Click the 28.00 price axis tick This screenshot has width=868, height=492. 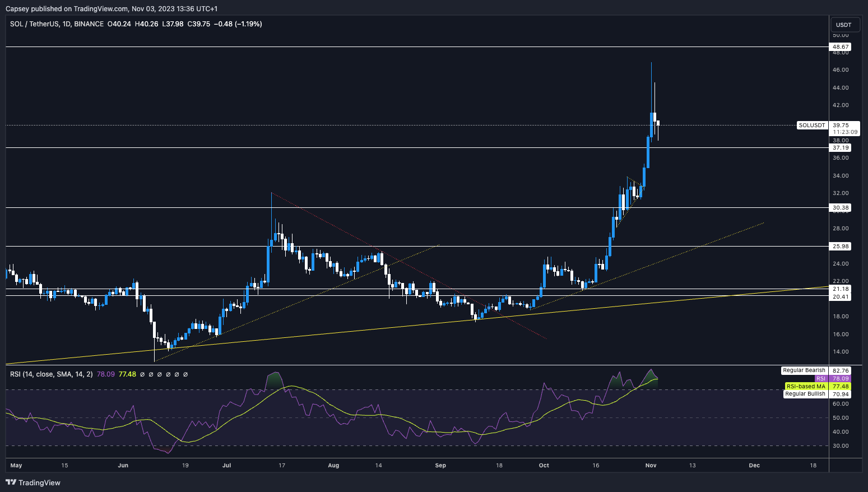[841, 229]
